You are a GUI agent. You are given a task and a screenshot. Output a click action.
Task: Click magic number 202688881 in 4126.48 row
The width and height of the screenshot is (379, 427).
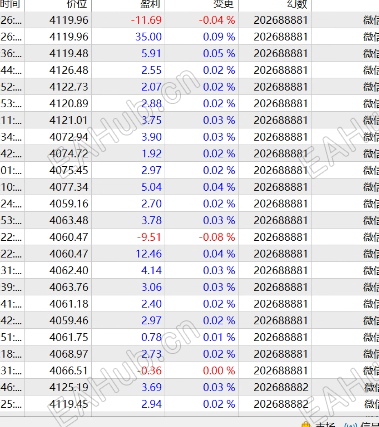[281, 70]
